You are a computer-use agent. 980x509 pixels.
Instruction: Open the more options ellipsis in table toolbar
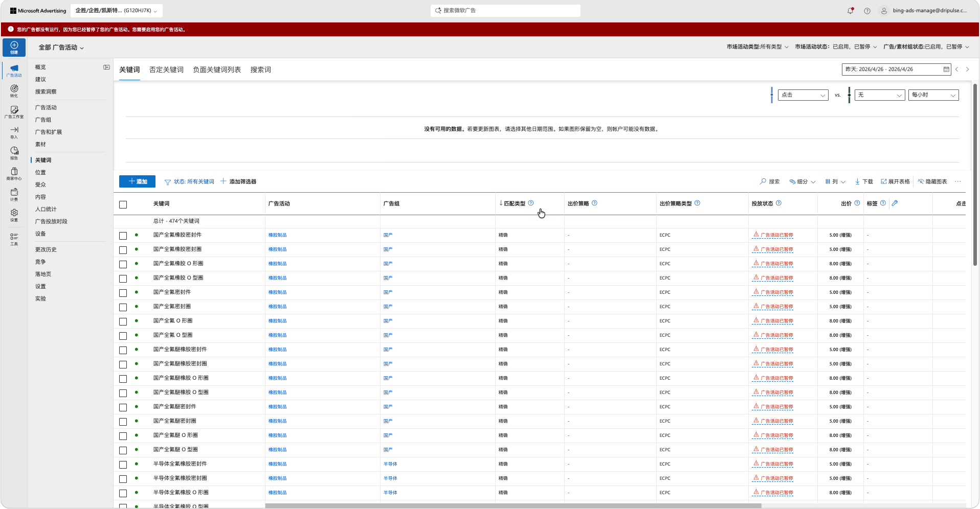(957, 181)
